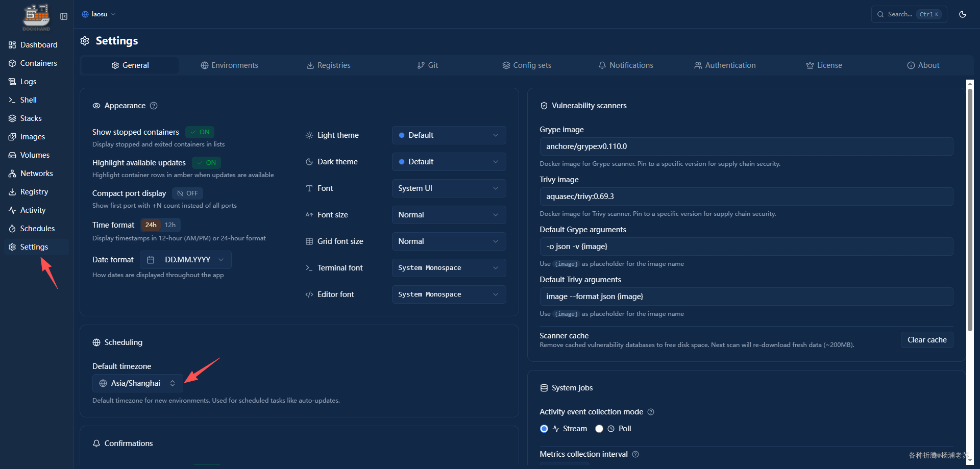Edit the Default Trivy arguments field
The height and width of the screenshot is (469, 980).
tap(746, 297)
